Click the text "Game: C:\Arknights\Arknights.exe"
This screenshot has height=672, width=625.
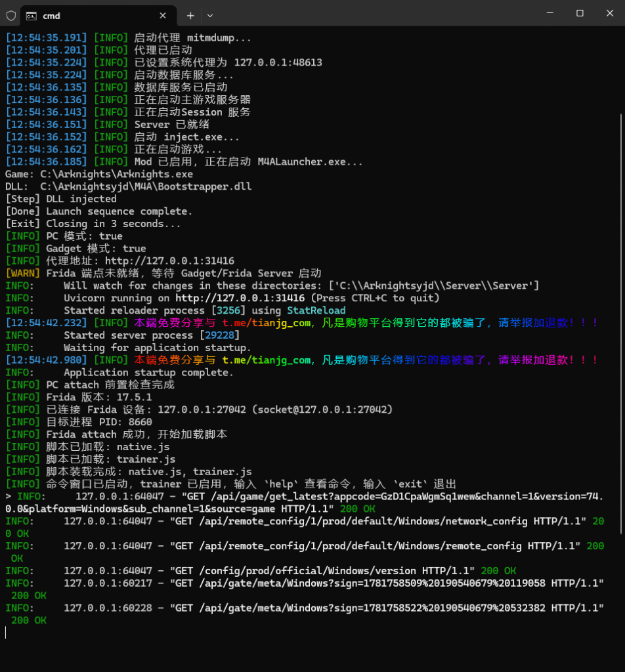coord(99,174)
